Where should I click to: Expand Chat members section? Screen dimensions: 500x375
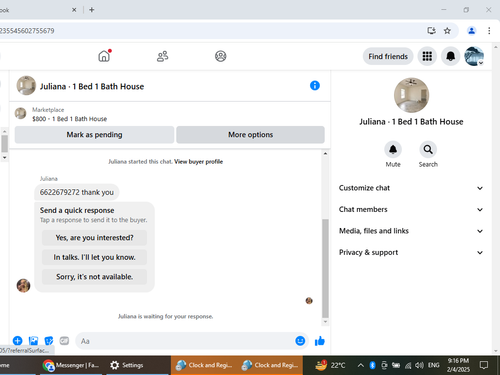coord(411,209)
